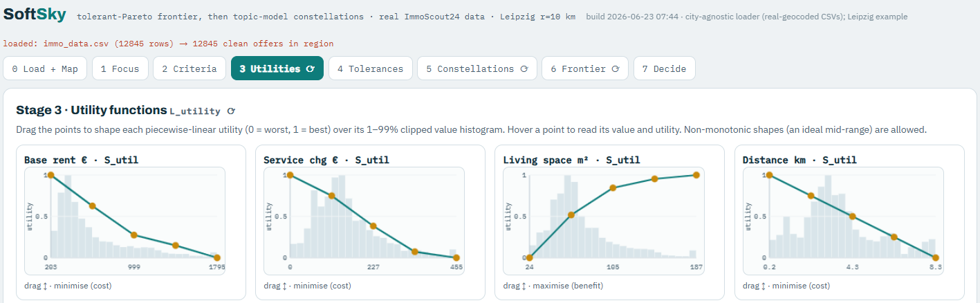
Task: Select Living space point above 105
Action: pyautogui.click(x=613, y=188)
